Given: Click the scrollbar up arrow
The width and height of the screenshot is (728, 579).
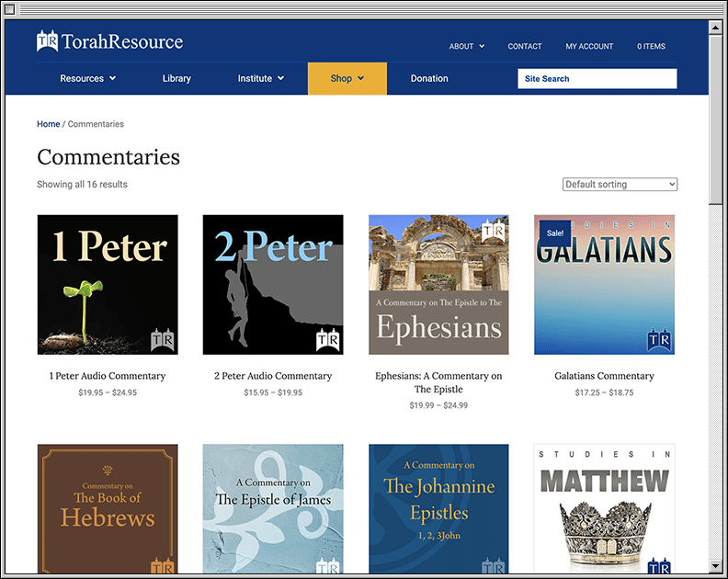Looking at the screenshot, I should click(x=716, y=28).
